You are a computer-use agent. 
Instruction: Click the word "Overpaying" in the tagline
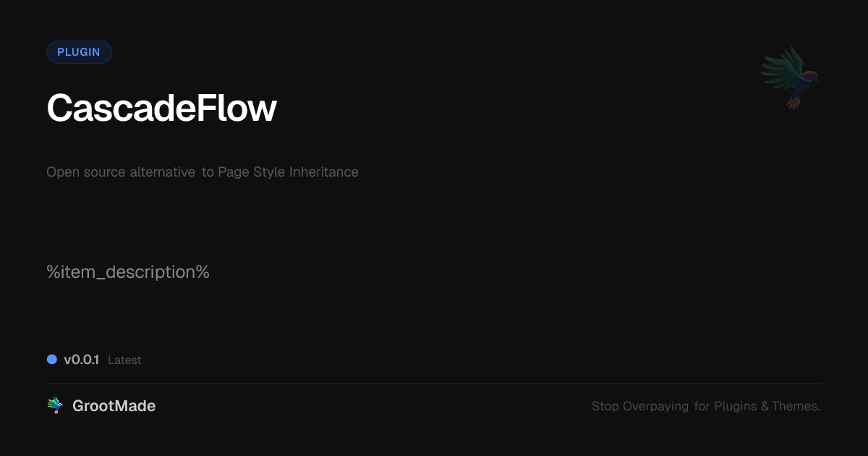(x=655, y=407)
